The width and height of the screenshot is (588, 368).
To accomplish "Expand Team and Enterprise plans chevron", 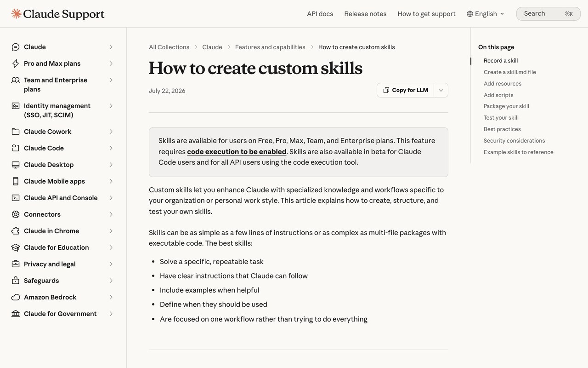I will point(111,80).
